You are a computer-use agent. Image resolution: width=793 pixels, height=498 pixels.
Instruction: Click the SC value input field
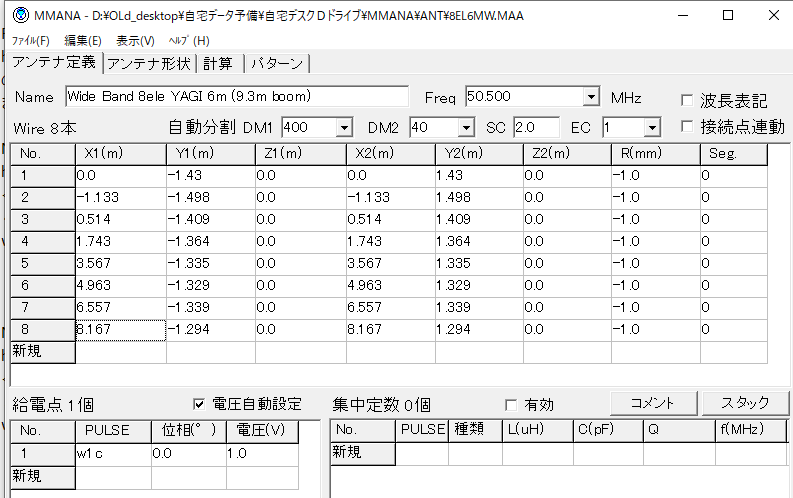click(536, 128)
